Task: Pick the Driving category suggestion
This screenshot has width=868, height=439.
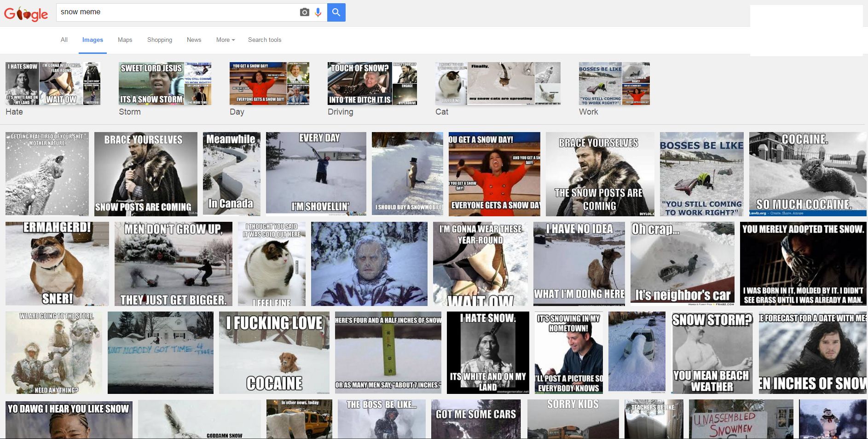Action: pos(372,89)
